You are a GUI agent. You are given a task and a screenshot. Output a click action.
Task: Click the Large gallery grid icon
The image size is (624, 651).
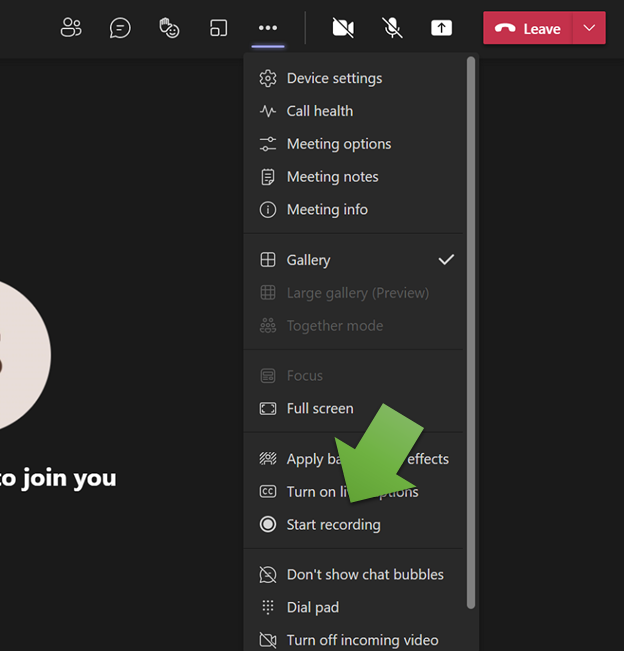coord(268,293)
